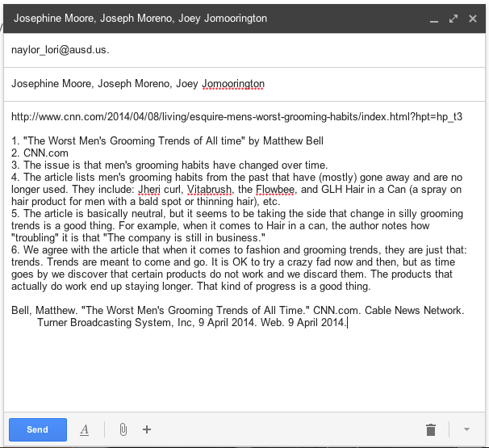Attach files with paperclip icon
489x448 pixels.
pos(123,429)
